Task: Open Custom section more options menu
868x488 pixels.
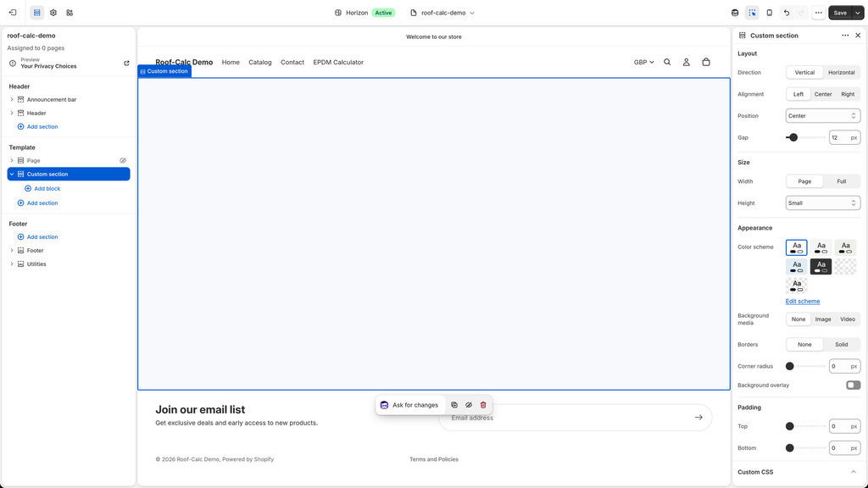Action: coord(845,36)
